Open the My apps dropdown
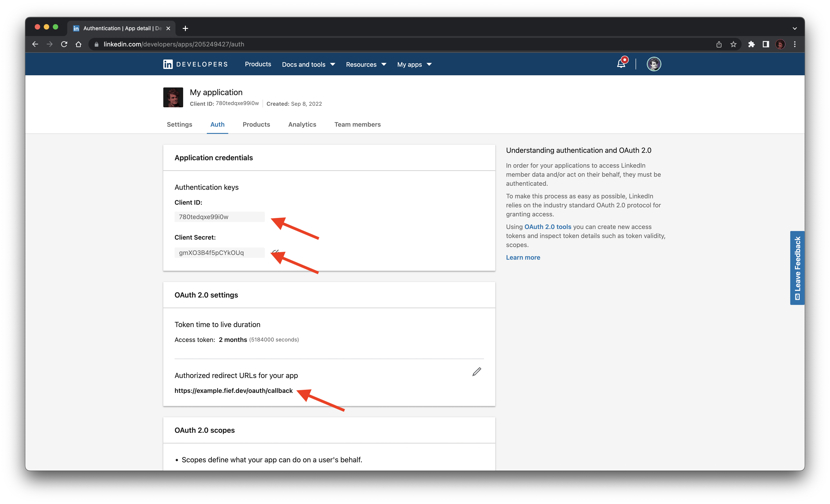 414,64
